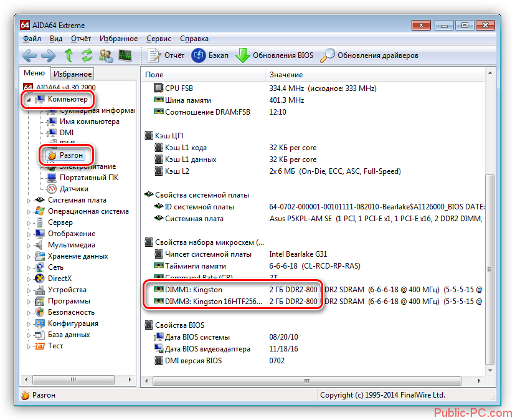The height and width of the screenshot is (420, 515).
Task: Expand the Операционная система tree node
Action: pos(30,211)
